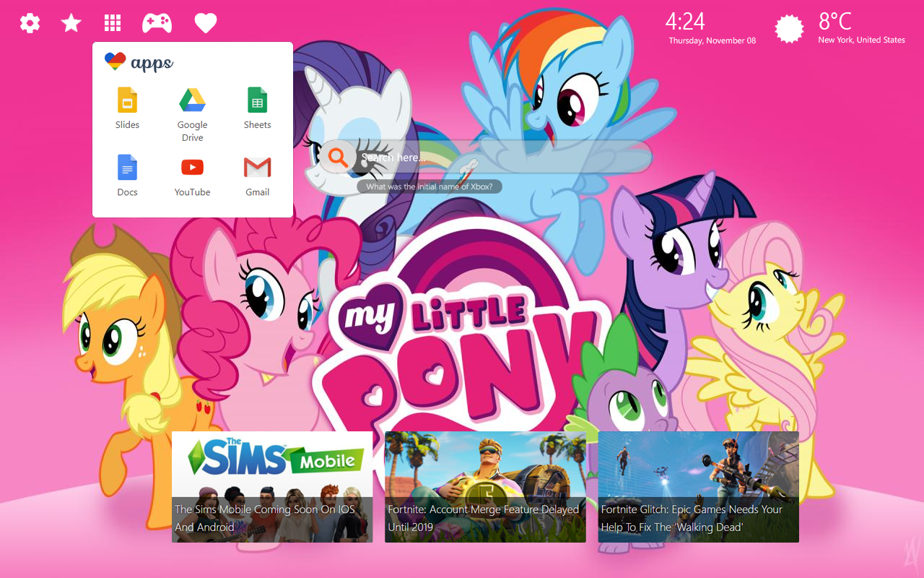Open Fortnite Glitch Walking Dead article
Viewport: 924px width, 578px height.
[x=698, y=487]
